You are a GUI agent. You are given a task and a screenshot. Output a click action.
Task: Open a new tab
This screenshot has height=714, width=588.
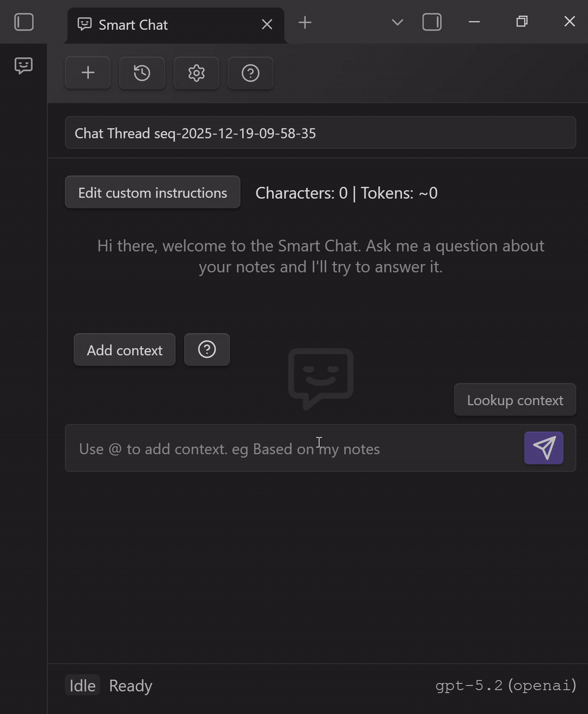(x=305, y=22)
